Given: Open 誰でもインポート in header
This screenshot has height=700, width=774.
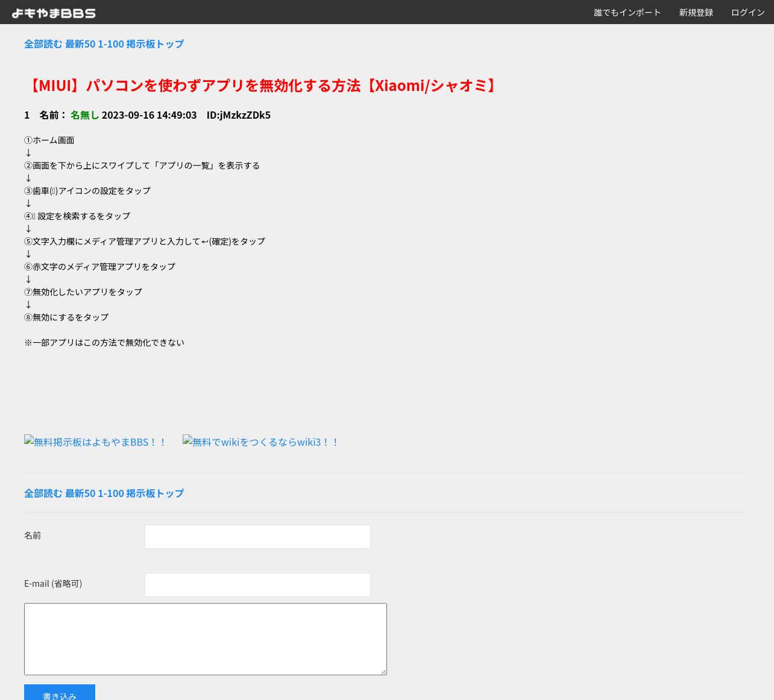Looking at the screenshot, I should point(628,13).
